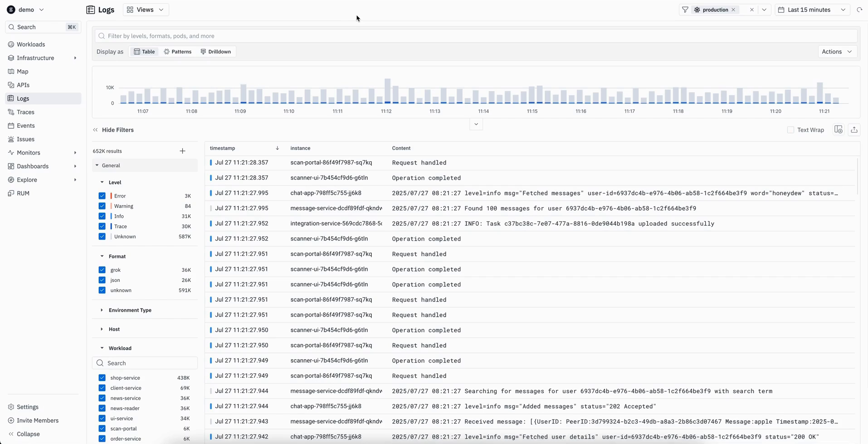Open the Actions dropdown
The height and width of the screenshot is (444, 868).
836,51
